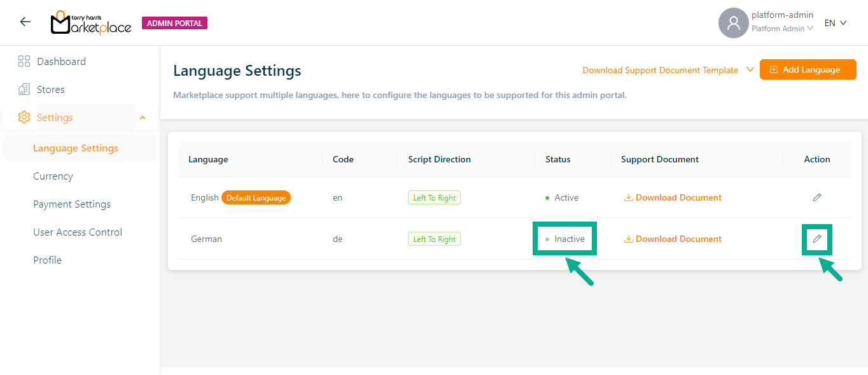Image resolution: width=868 pixels, height=375 pixels.
Task: Click the Stores building icon
Action: coord(24,90)
